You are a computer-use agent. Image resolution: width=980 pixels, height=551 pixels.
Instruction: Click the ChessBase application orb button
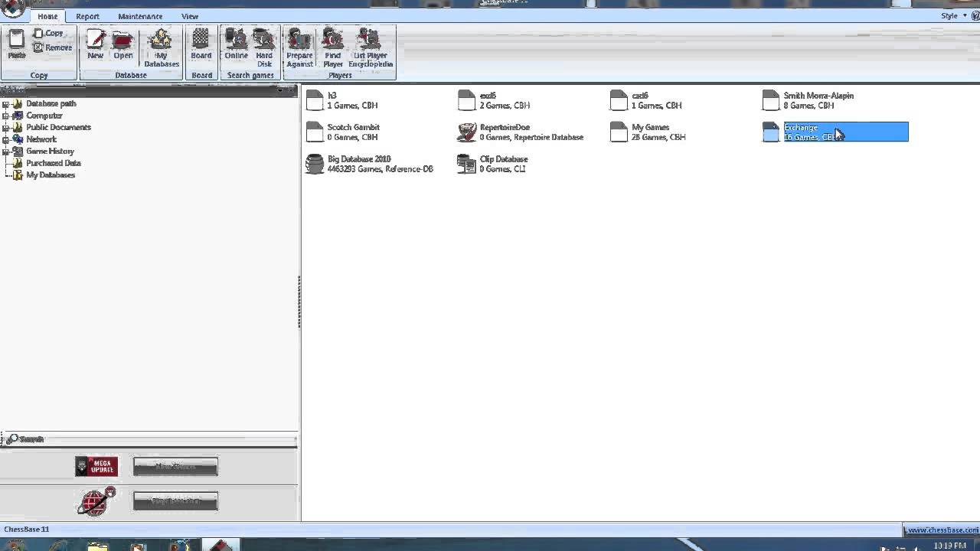coord(12,7)
